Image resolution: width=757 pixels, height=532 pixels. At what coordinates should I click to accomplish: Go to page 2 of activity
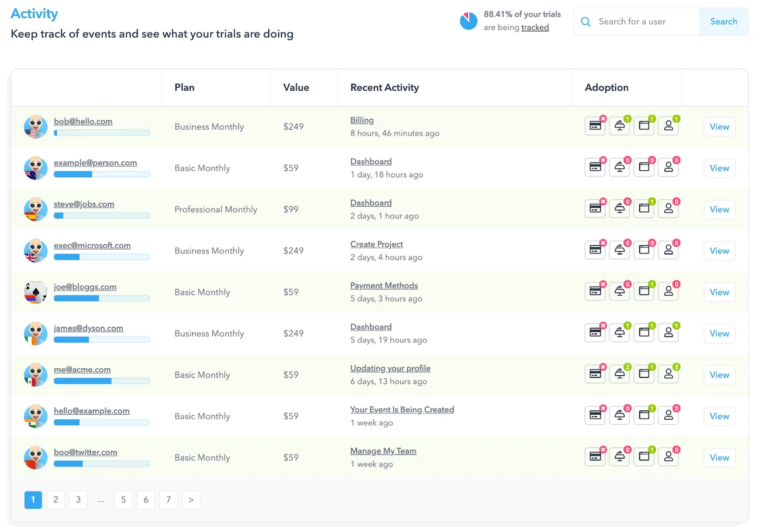56,500
